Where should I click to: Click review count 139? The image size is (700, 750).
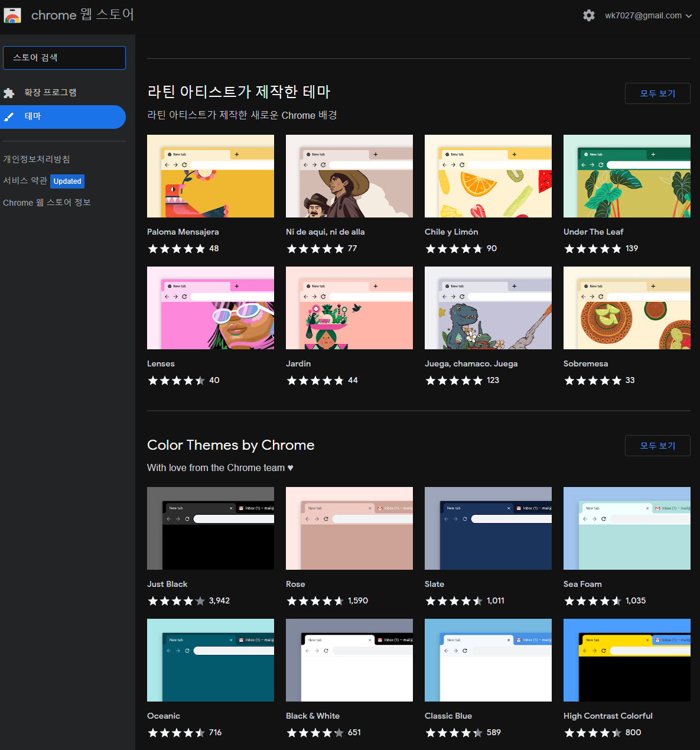pos(632,248)
